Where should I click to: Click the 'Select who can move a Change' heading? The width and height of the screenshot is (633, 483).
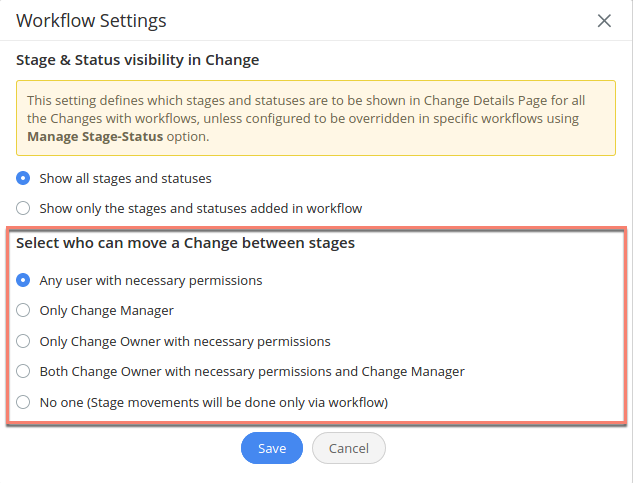tap(186, 243)
